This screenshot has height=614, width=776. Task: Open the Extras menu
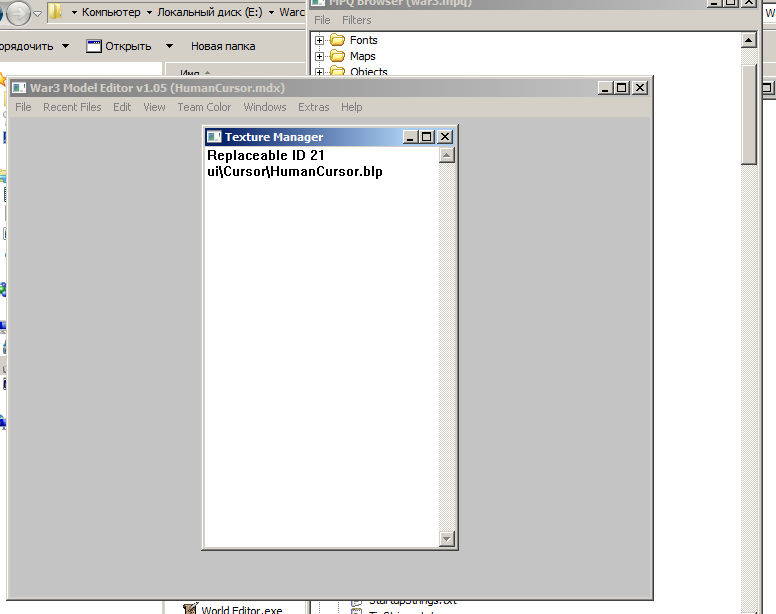[313, 107]
